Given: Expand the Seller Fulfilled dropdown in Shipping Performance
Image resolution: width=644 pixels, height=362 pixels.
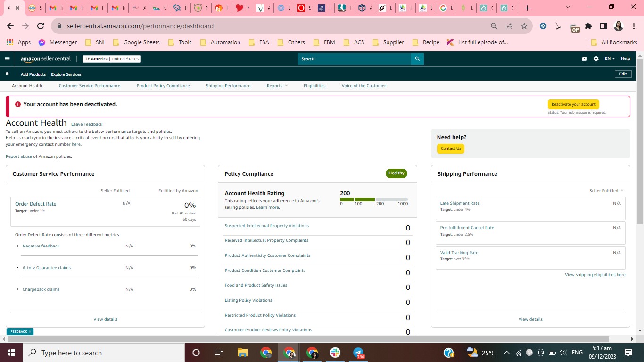Looking at the screenshot, I should point(606,191).
